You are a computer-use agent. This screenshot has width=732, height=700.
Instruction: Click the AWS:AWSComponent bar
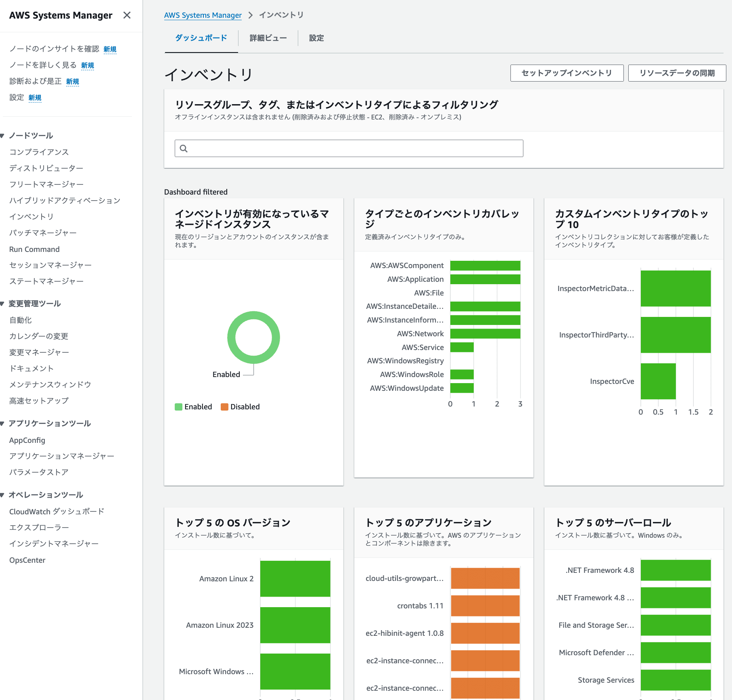click(485, 266)
